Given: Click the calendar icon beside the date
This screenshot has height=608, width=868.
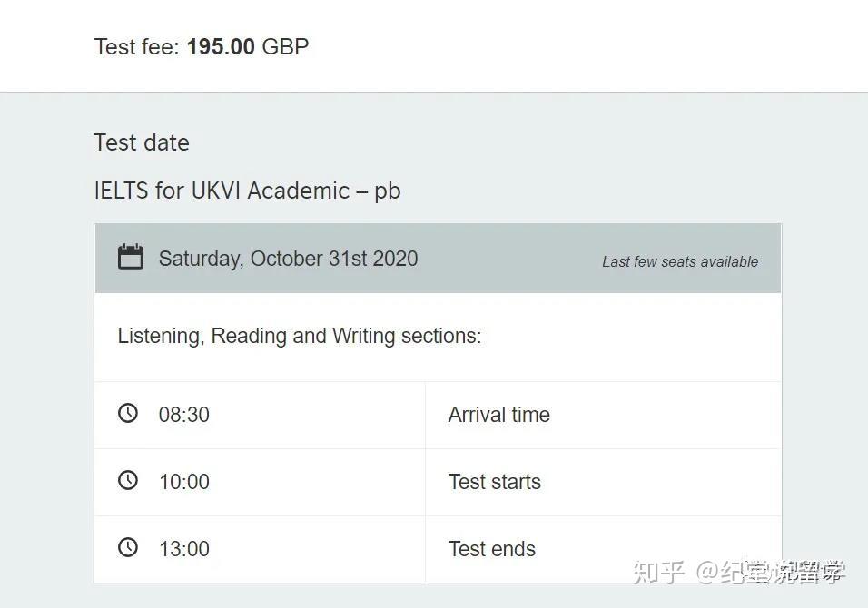Looking at the screenshot, I should 131,257.
